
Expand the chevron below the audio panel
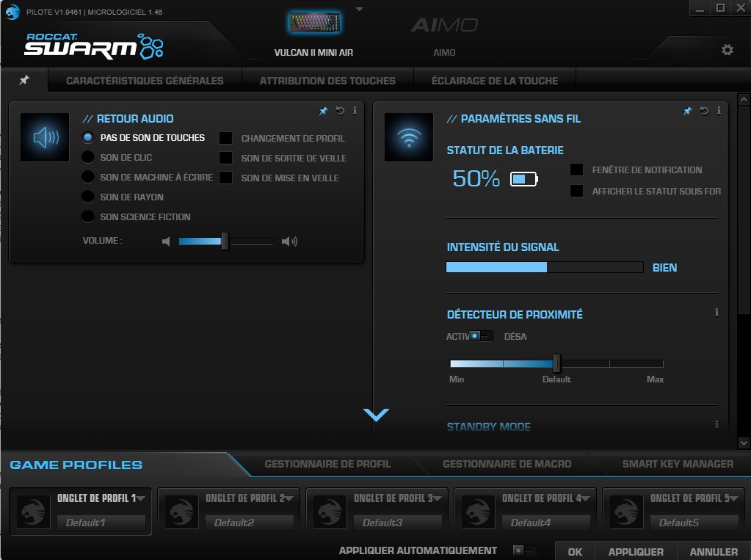pos(376,415)
